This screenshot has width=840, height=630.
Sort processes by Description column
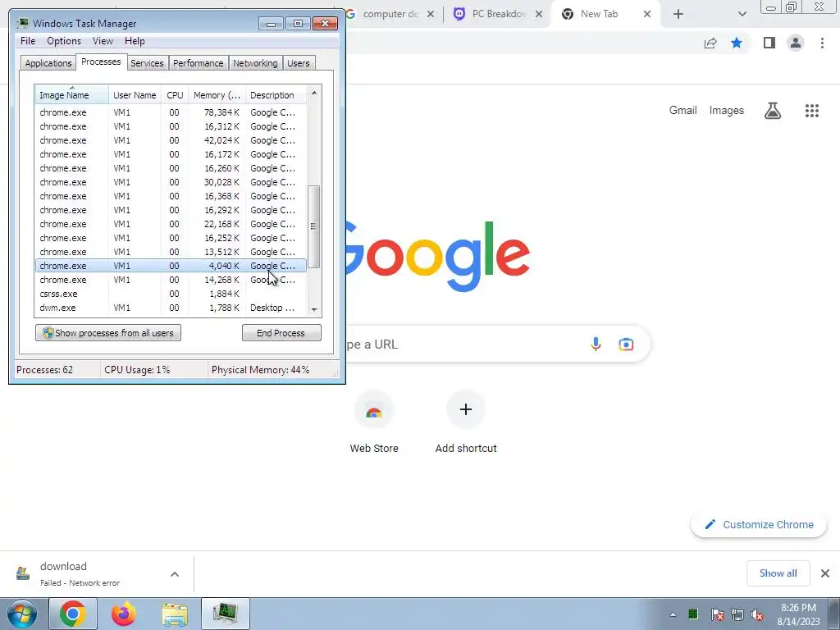[x=276, y=95]
